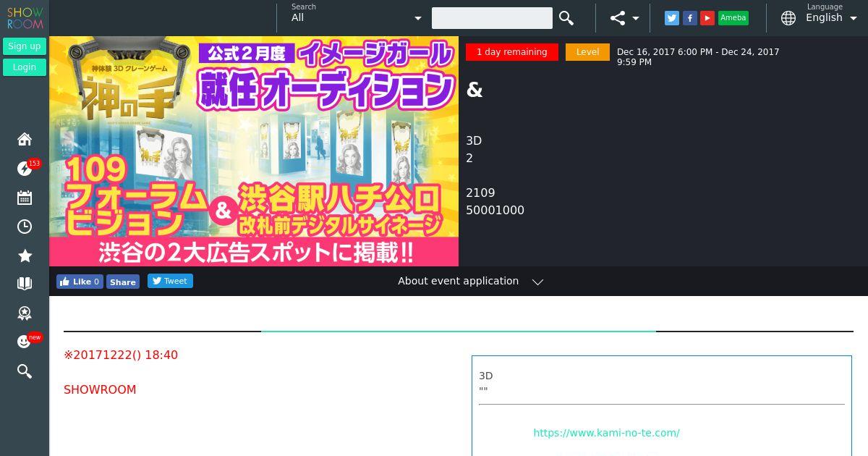Visit the Ameba icon link in header
Viewport: 868px width, 456px height.
pyautogui.click(x=733, y=18)
